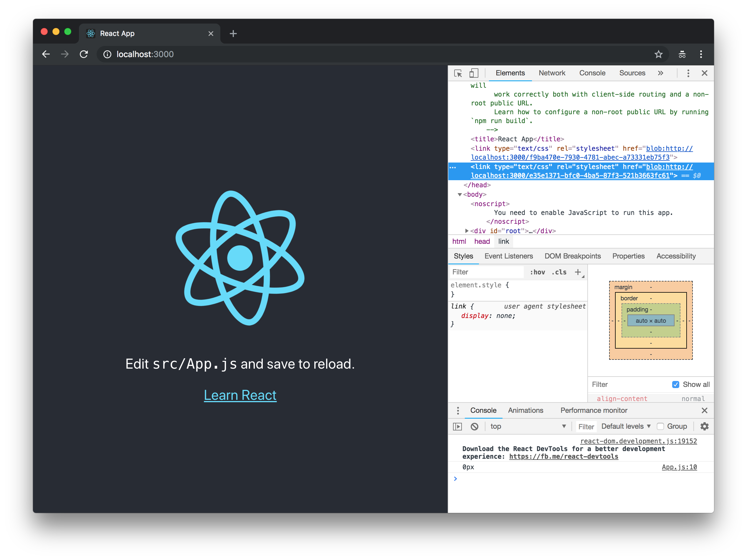Reload the page with the refresh icon
The width and height of the screenshot is (747, 560).
pos(84,54)
